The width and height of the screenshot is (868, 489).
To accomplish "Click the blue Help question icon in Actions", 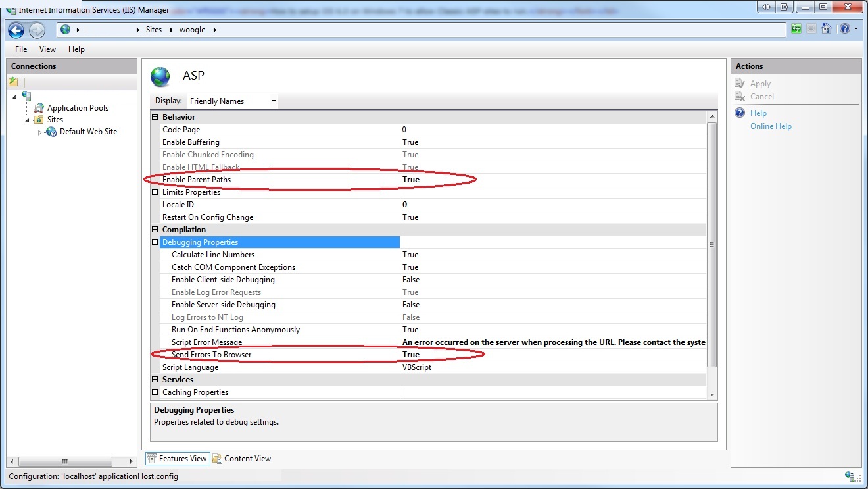I will pyautogui.click(x=740, y=113).
